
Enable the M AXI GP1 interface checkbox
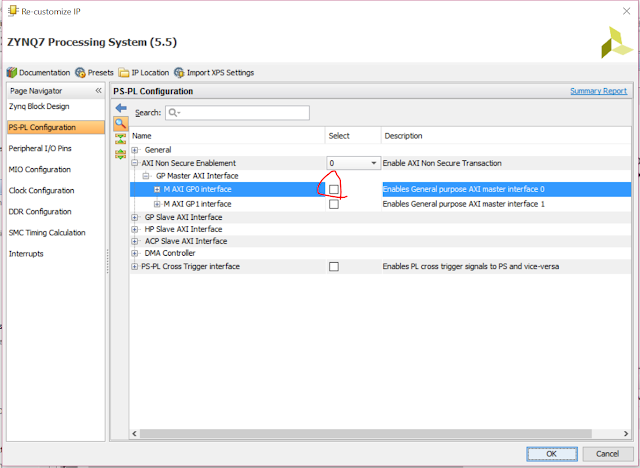pos(334,204)
